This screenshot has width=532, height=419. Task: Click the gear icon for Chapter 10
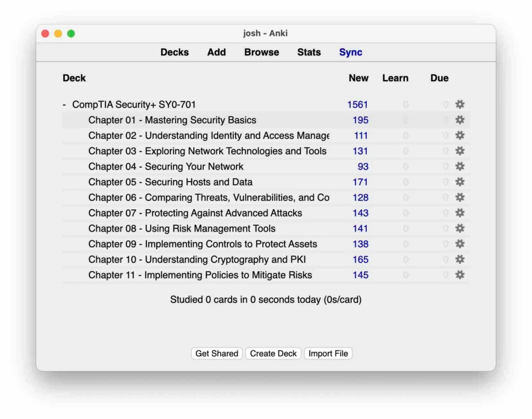coord(460,260)
